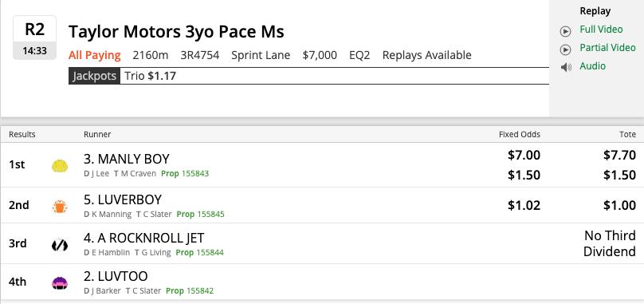Open Prop 155845 for Luverboy
The width and height of the screenshot is (644, 304).
(x=200, y=215)
